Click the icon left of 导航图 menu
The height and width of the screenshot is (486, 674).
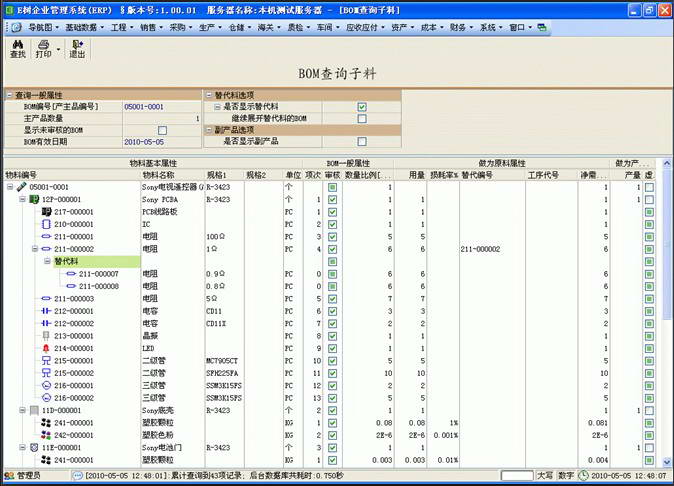coord(16,28)
